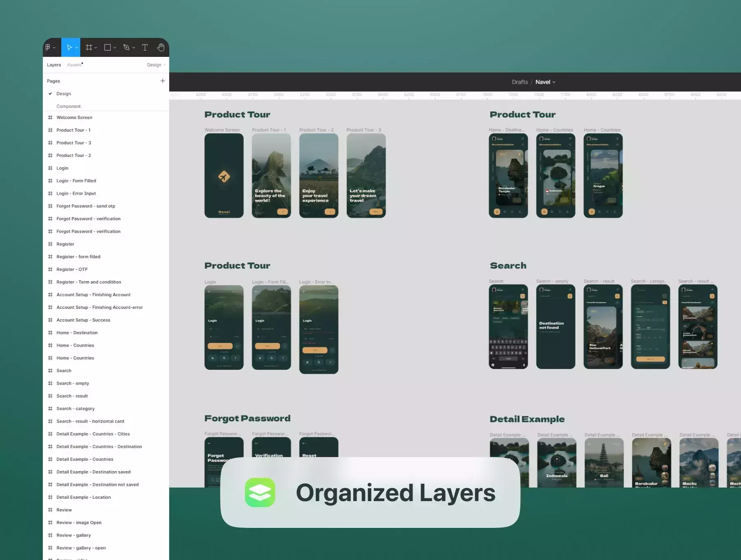Switch to the Layers tab

click(54, 65)
